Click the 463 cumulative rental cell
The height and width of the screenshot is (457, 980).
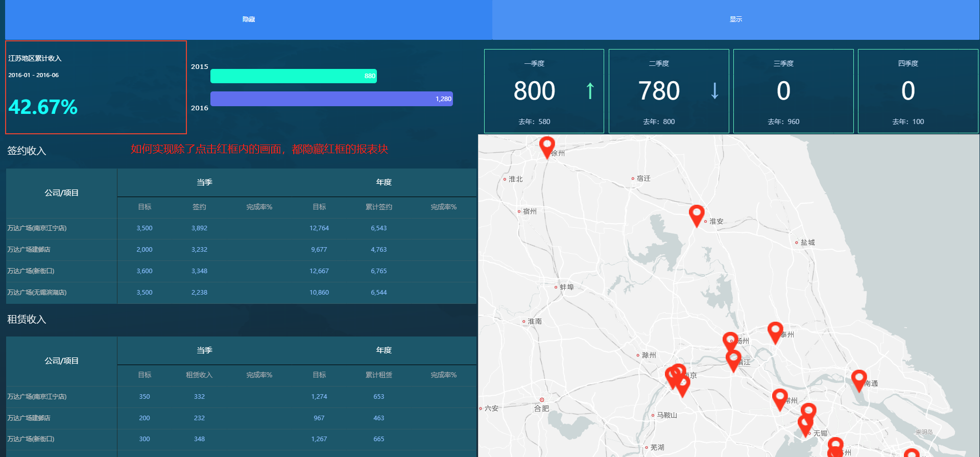(378, 418)
